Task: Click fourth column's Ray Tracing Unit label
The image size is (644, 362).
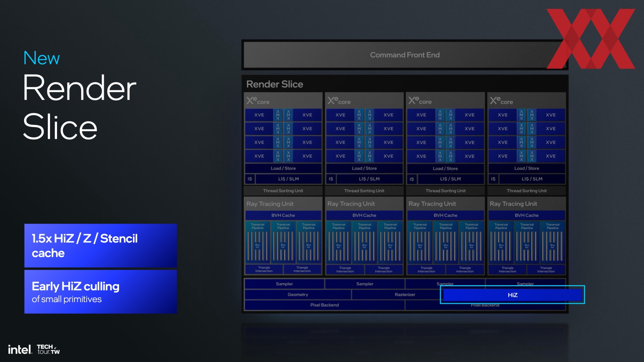Action: tap(514, 204)
